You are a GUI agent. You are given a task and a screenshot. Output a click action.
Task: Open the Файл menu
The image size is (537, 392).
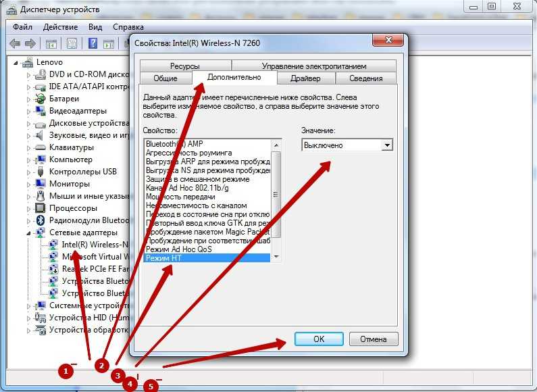pos(22,27)
